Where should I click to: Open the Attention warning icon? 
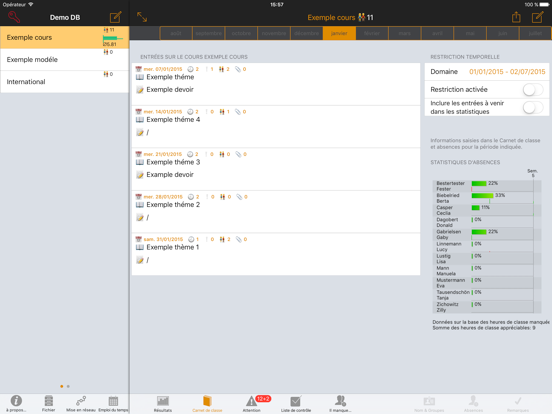(251, 401)
